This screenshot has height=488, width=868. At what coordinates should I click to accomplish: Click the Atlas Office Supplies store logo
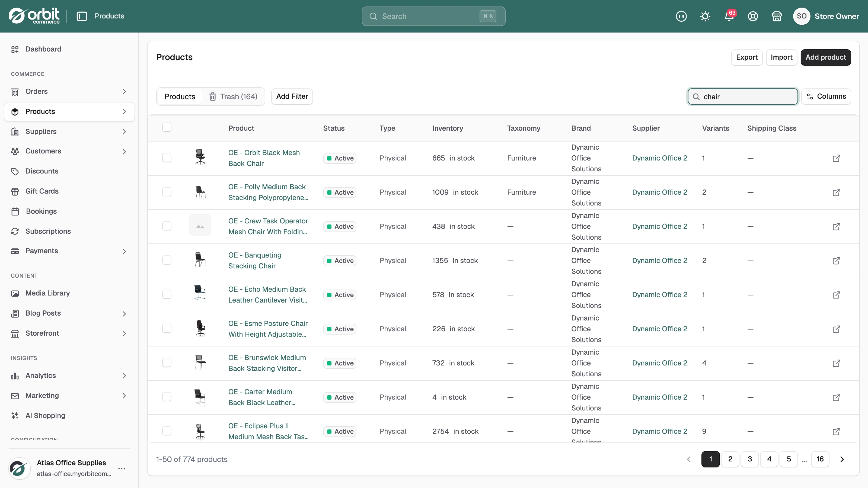pos(20,468)
